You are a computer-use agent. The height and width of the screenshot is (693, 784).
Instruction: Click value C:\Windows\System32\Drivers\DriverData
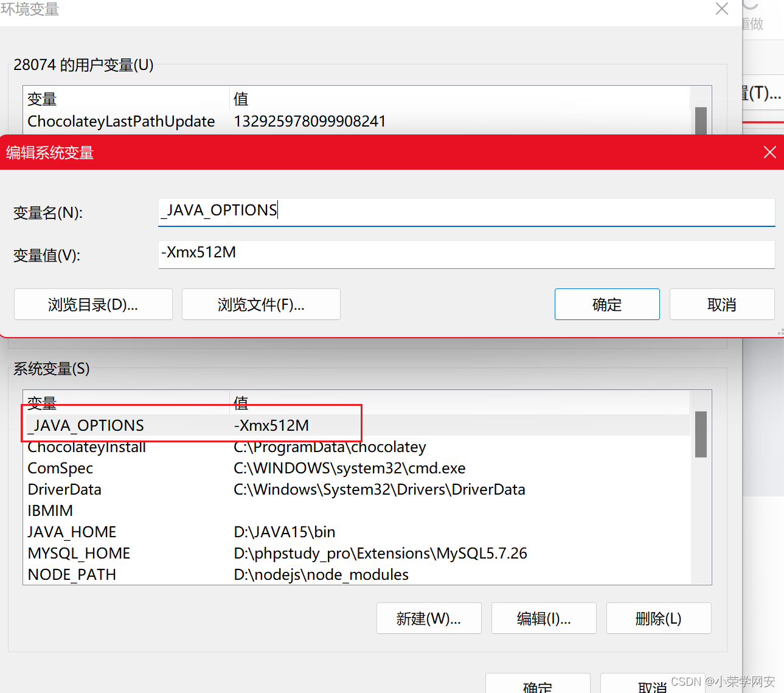380,489
